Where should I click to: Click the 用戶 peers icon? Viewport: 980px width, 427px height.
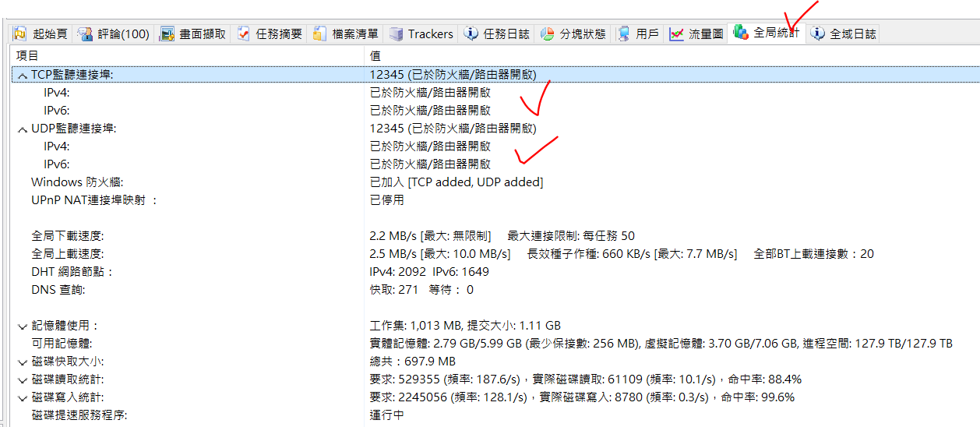click(x=623, y=34)
